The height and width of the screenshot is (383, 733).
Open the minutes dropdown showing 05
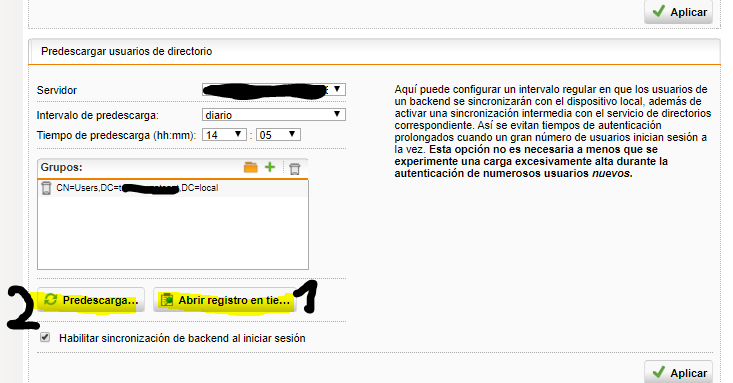point(278,135)
